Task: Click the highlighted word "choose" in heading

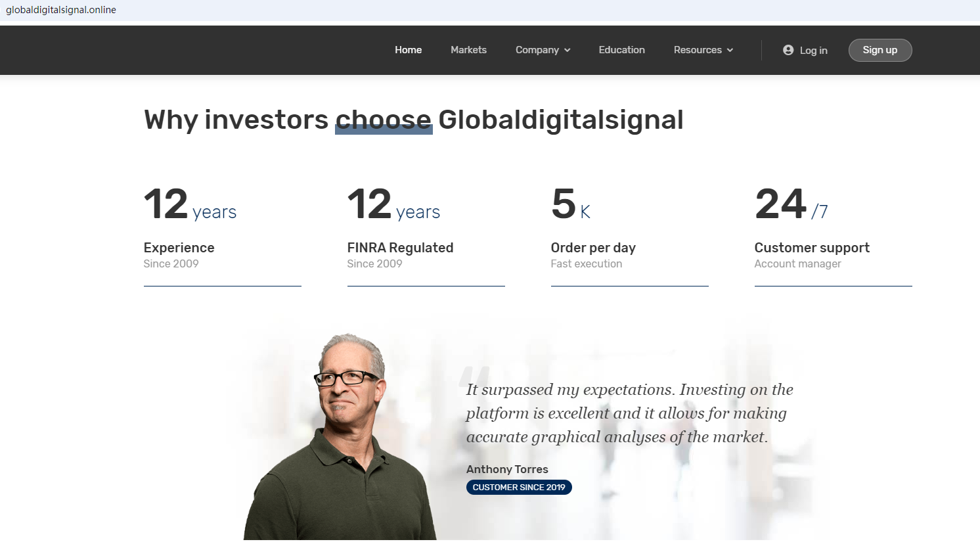Action: [x=384, y=120]
